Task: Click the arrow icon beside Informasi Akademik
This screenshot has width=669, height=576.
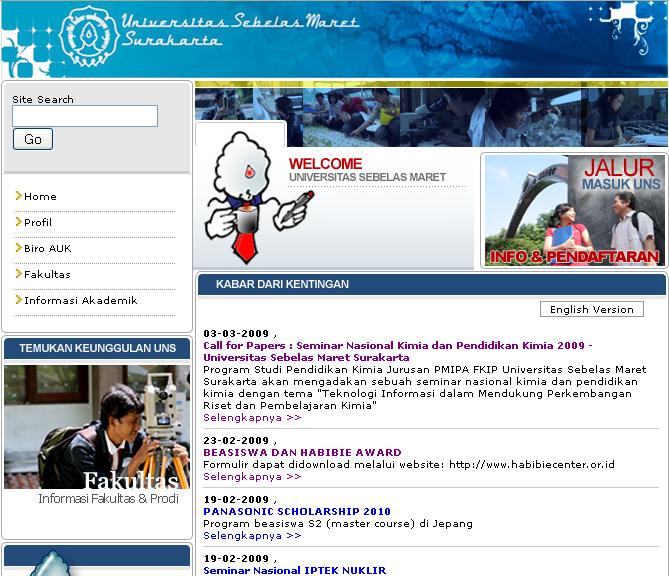Action: tap(18, 300)
